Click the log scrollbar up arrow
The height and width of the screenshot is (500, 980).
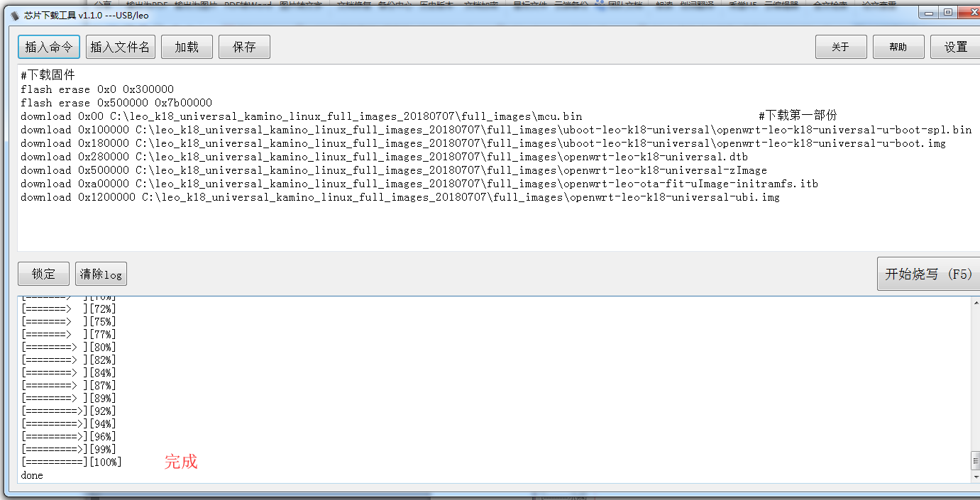click(975, 303)
